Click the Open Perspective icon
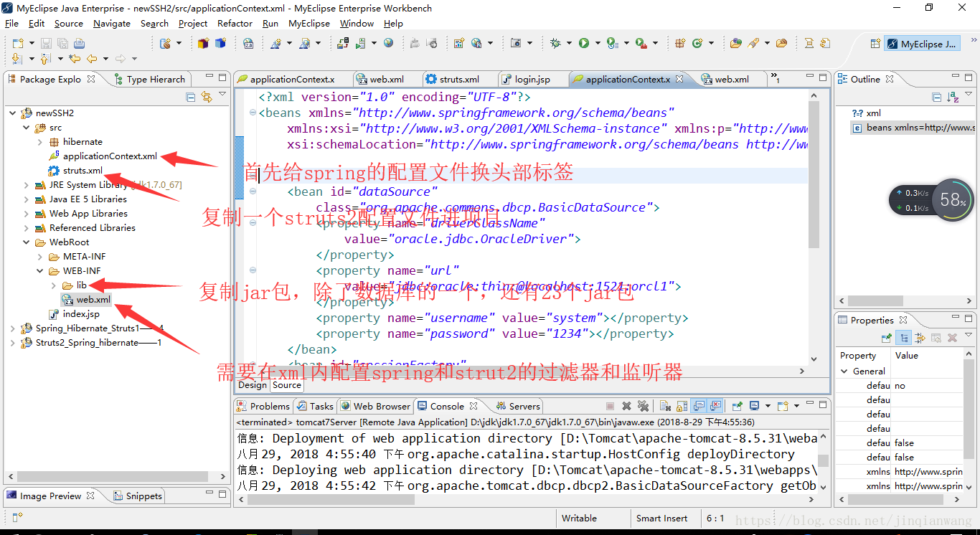Image resolution: width=980 pixels, height=535 pixels. 875,44
